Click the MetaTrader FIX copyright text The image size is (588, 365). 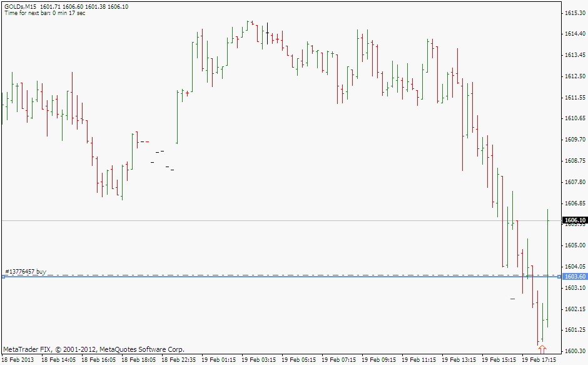tap(94, 349)
